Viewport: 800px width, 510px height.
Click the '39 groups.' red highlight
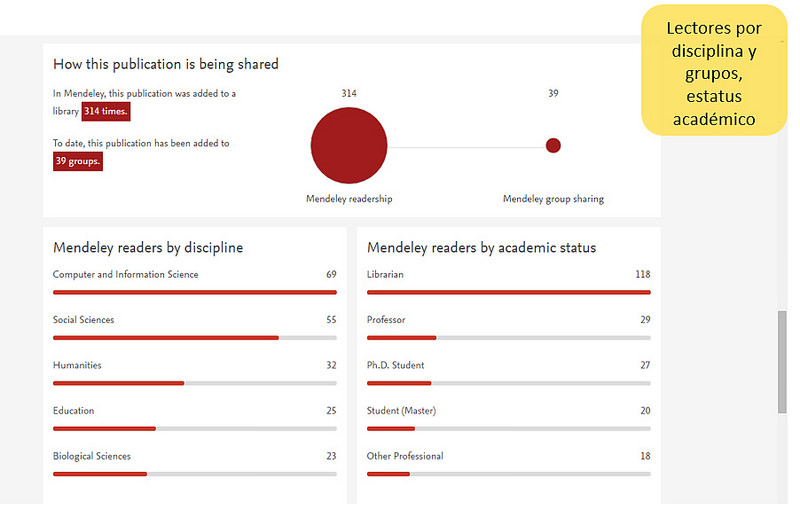click(x=78, y=161)
